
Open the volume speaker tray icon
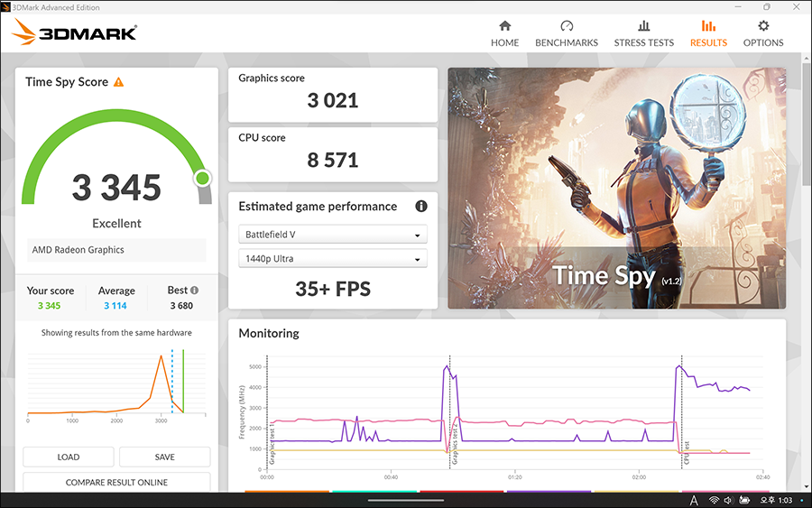click(728, 500)
